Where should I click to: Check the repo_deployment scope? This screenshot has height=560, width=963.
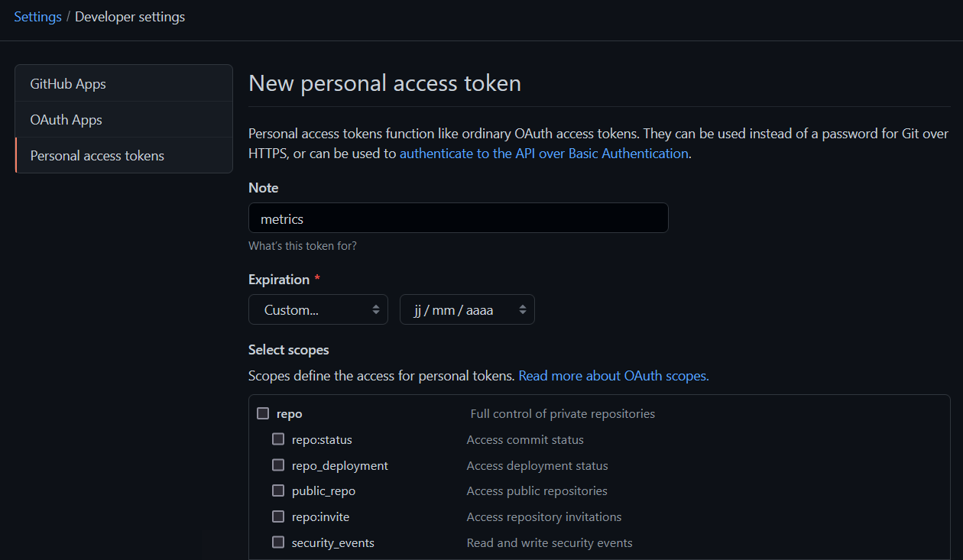[278, 465]
